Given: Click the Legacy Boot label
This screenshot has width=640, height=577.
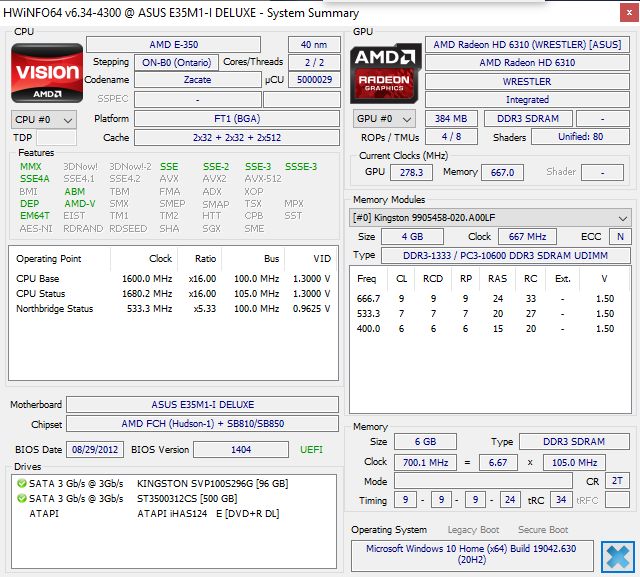Looking at the screenshot, I should [x=473, y=530].
